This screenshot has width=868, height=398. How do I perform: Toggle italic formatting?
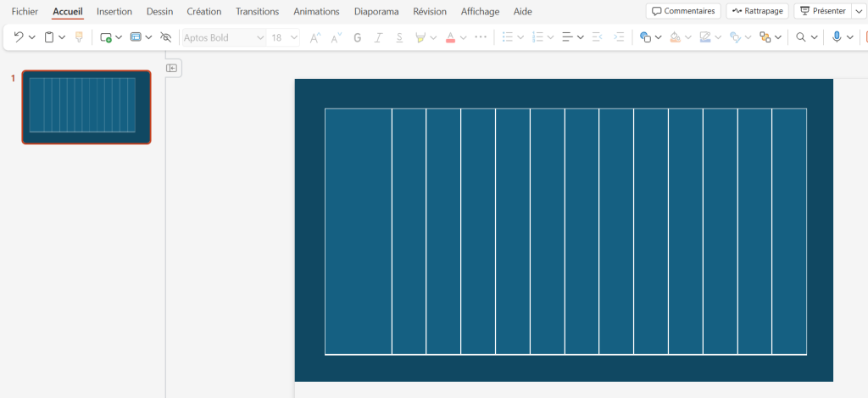coord(379,37)
